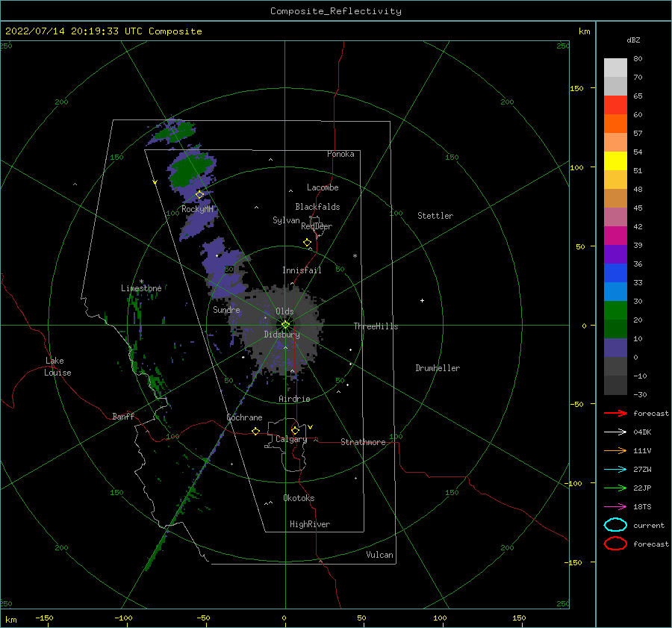Click white plus marker west of Drumheller area

(x=422, y=300)
